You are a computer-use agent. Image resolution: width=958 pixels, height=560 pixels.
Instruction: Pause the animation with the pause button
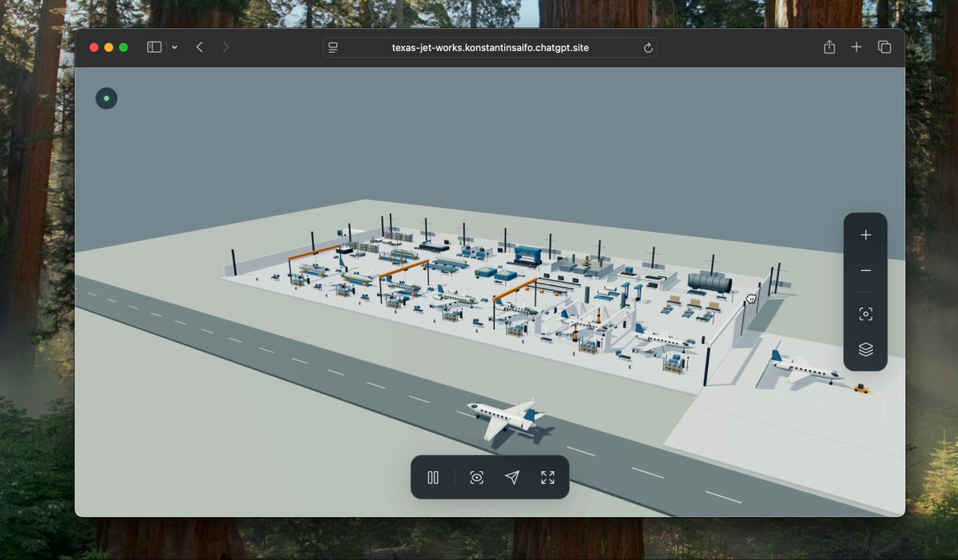click(x=432, y=478)
